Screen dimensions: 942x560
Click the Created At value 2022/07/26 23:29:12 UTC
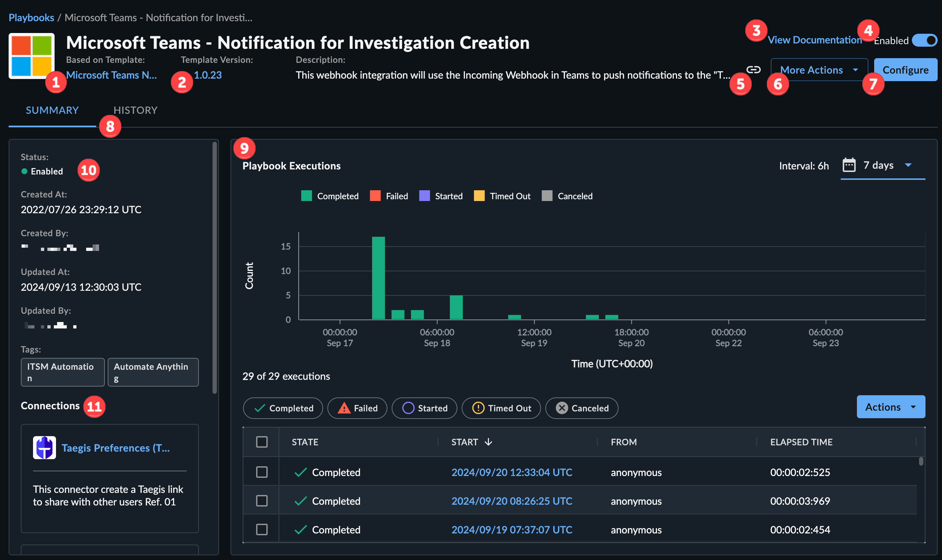tap(81, 209)
